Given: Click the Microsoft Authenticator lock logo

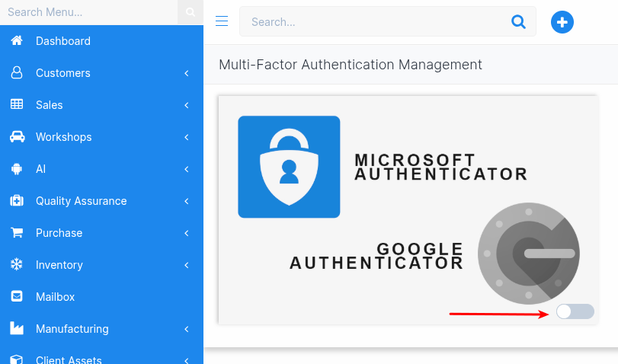Looking at the screenshot, I should tap(289, 167).
